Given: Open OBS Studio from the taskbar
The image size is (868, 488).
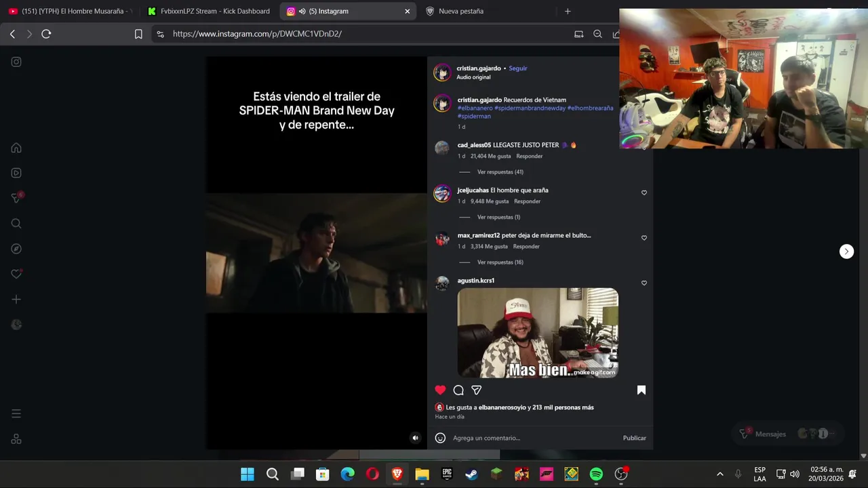Looking at the screenshot, I should coord(621,474).
